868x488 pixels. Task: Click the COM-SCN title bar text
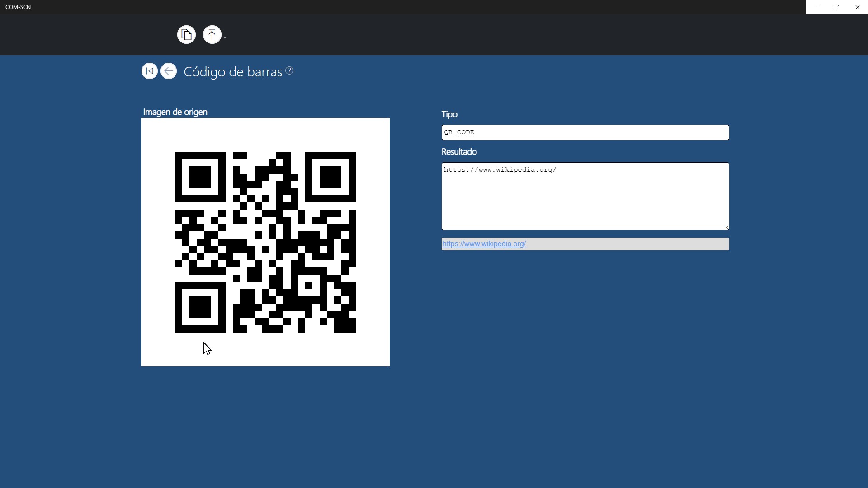pyautogui.click(x=18, y=7)
